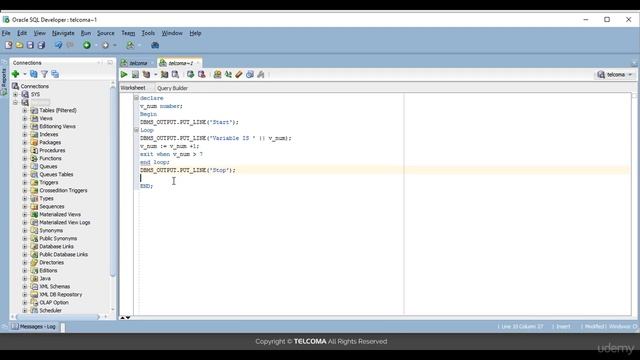Click the green plus New Connection icon

pos(16,74)
